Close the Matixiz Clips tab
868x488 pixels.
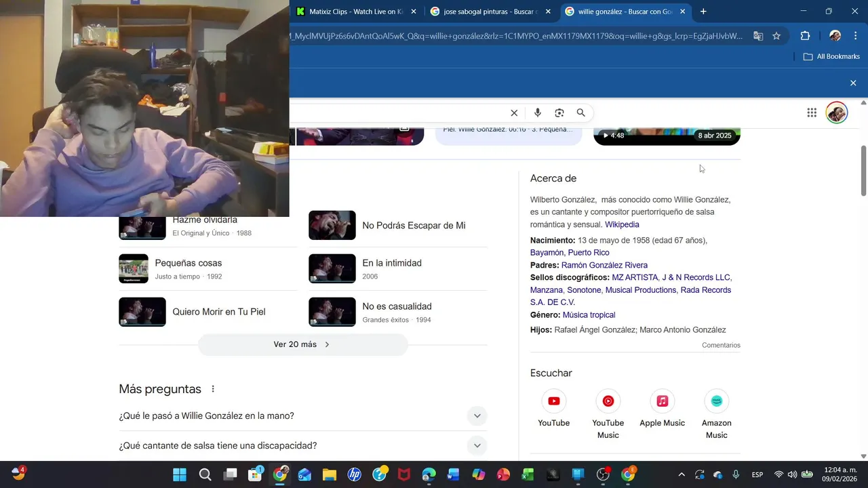coord(414,12)
